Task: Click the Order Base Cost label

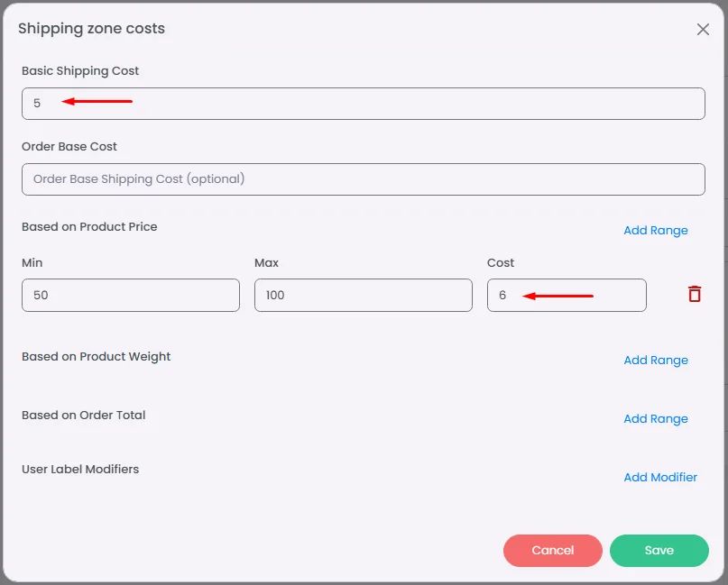Action: click(x=69, y=147)
